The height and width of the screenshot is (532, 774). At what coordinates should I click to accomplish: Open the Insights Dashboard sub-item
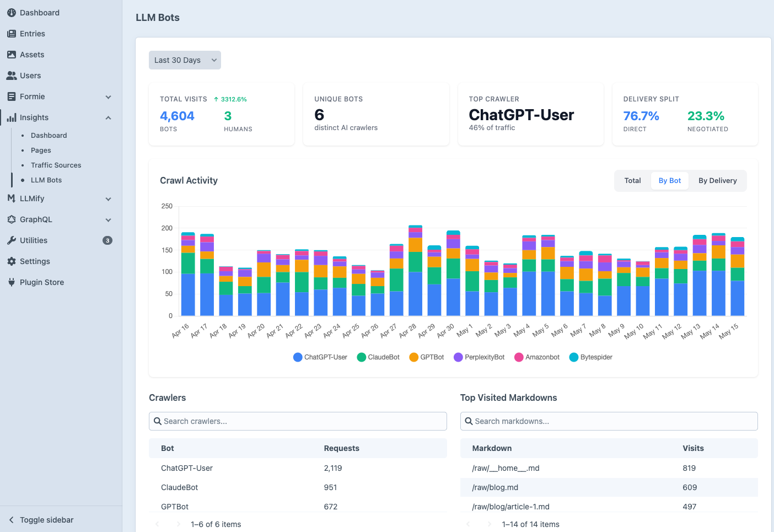coord(49,135)
